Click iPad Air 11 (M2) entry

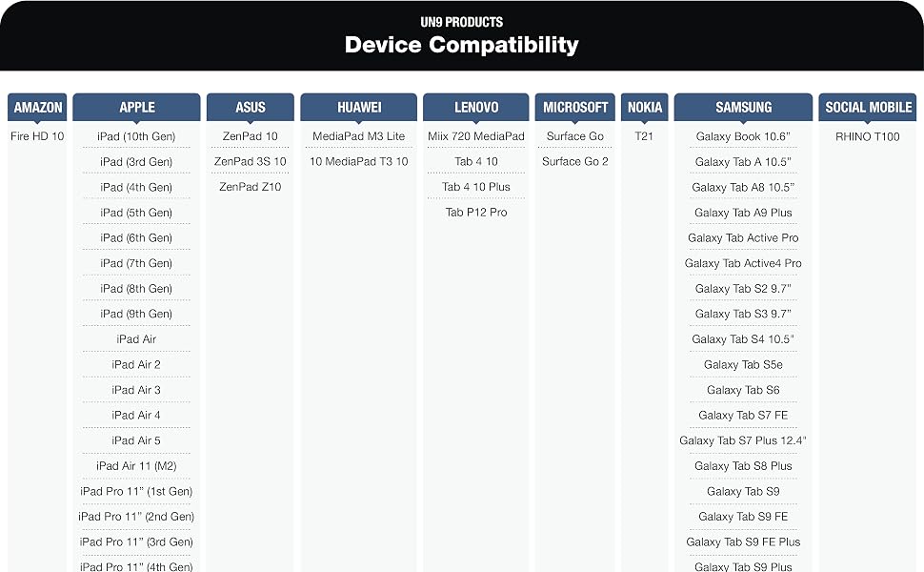point(136,466)
